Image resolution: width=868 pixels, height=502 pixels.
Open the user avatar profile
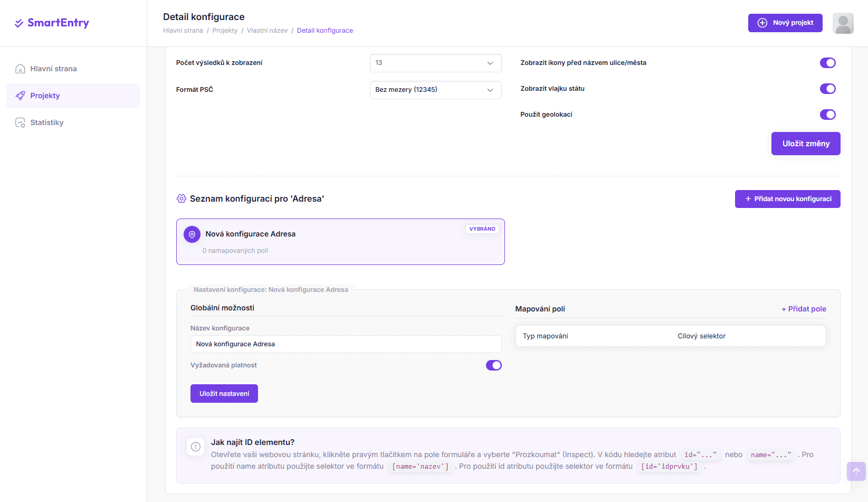tap(843, 23)
